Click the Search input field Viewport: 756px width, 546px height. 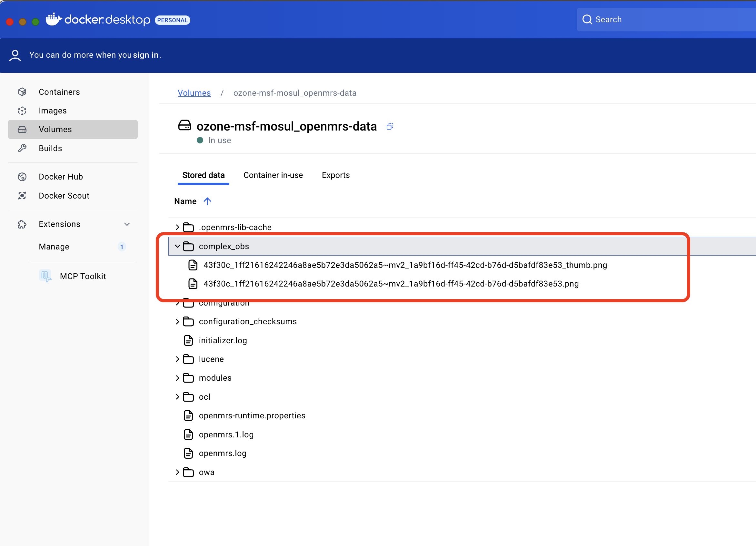[x=666, y=19]
